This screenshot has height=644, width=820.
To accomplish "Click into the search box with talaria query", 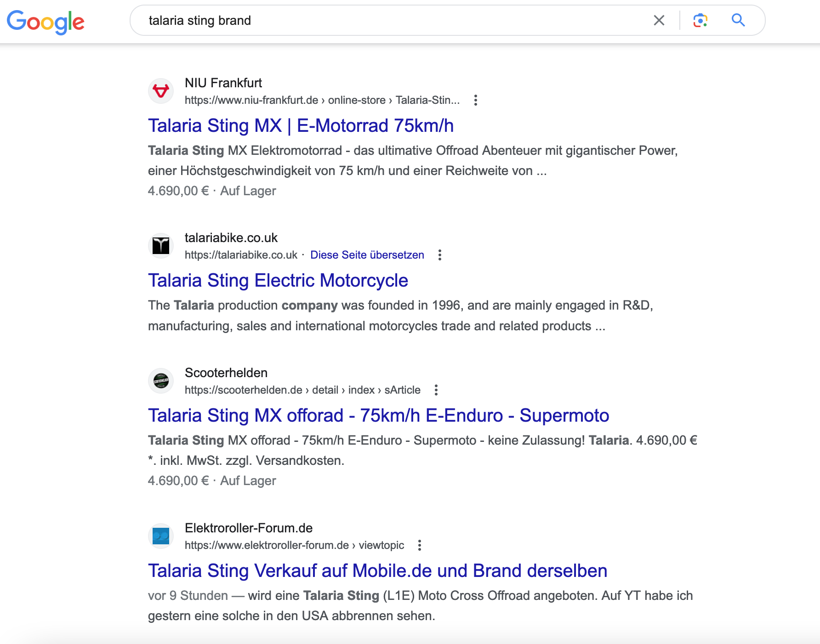I will 395,20.
